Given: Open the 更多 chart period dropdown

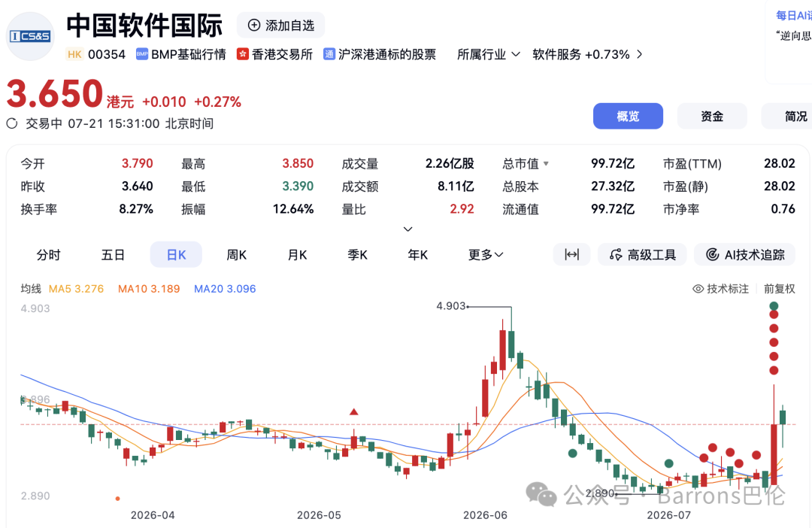Looking at the screenshot, I should (x=485, y=254).
